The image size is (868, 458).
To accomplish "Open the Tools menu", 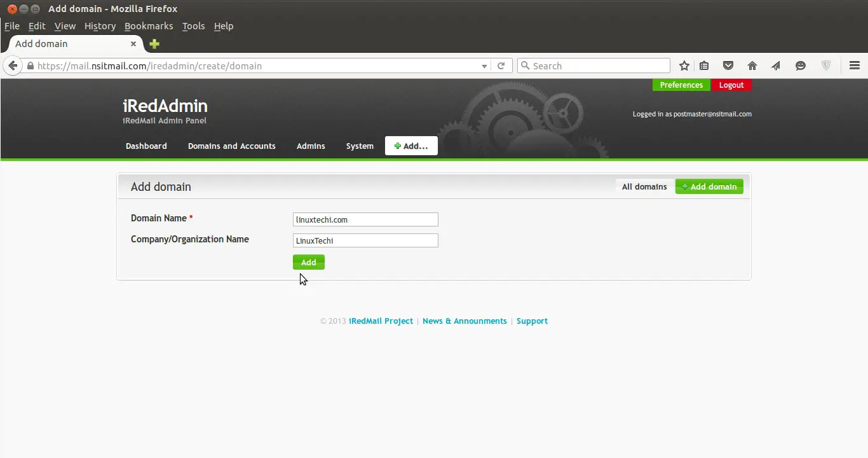I will pyautogui.click(x=193, y=26).
